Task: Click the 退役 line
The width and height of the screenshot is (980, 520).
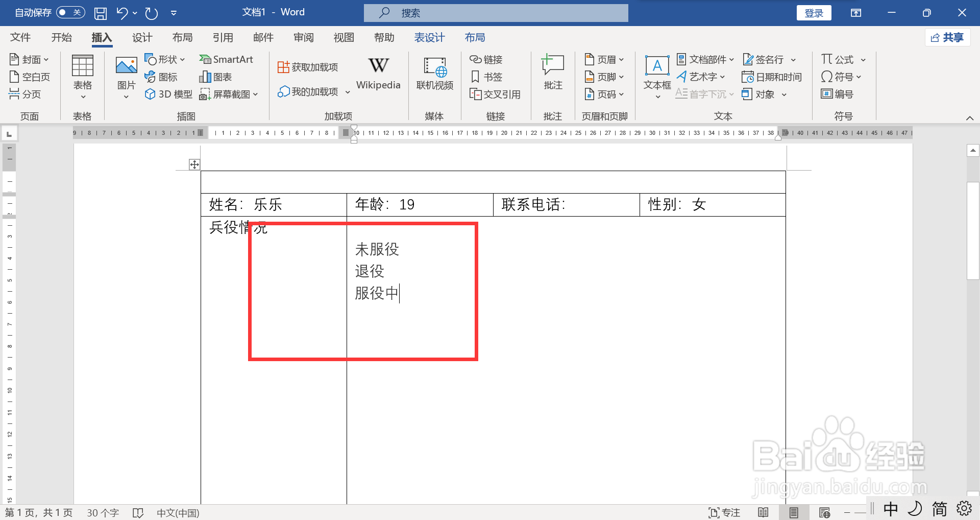Action: [370, 271]
